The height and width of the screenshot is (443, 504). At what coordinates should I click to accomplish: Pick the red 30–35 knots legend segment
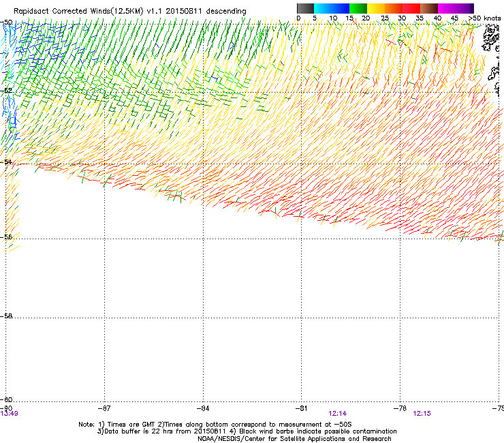point(411,8)
